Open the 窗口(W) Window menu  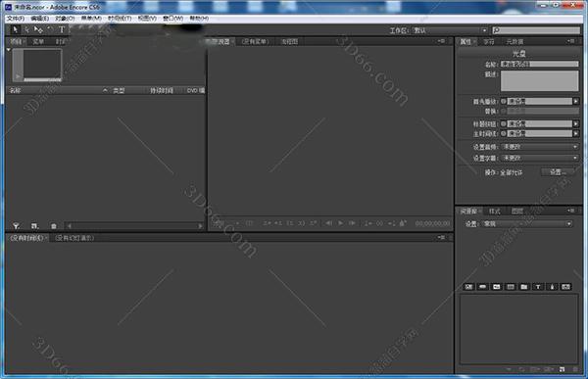pyautogui.click(x=172, y=19)
